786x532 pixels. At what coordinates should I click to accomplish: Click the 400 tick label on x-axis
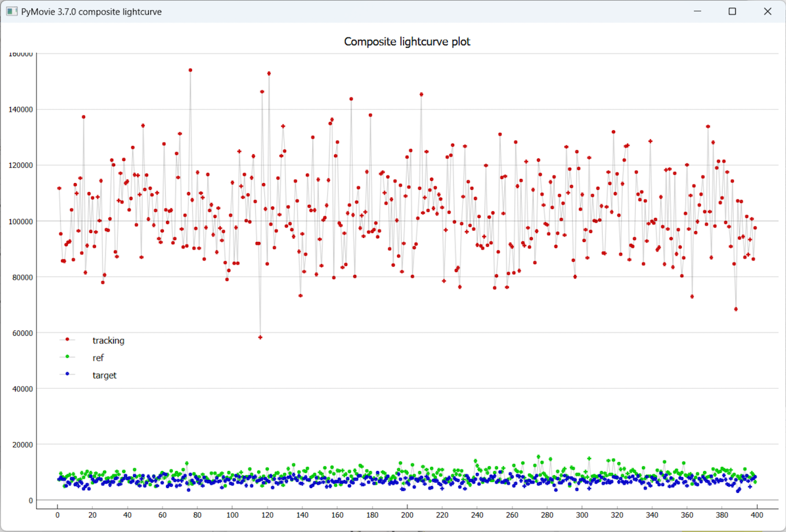coord(757,515)
